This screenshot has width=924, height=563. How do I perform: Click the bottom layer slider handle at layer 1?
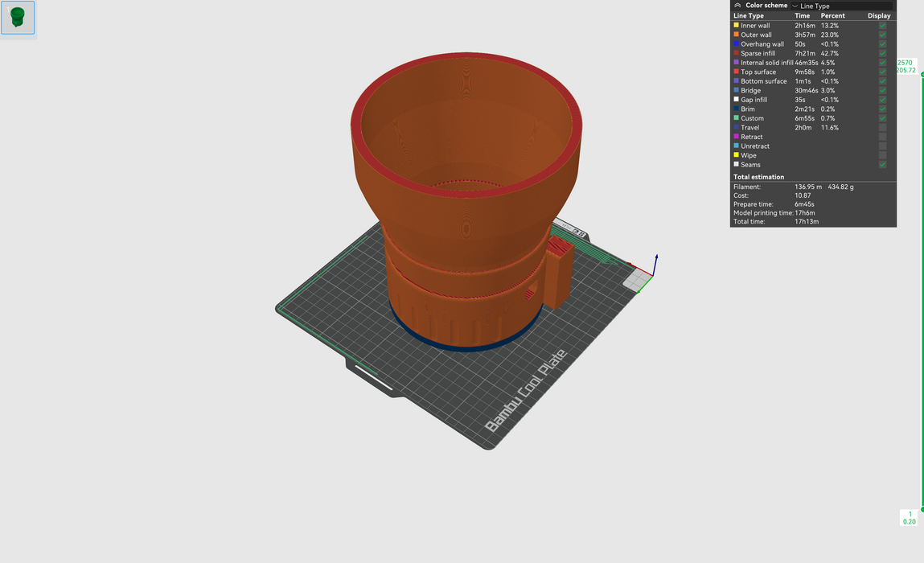click(x=922, y=508)
